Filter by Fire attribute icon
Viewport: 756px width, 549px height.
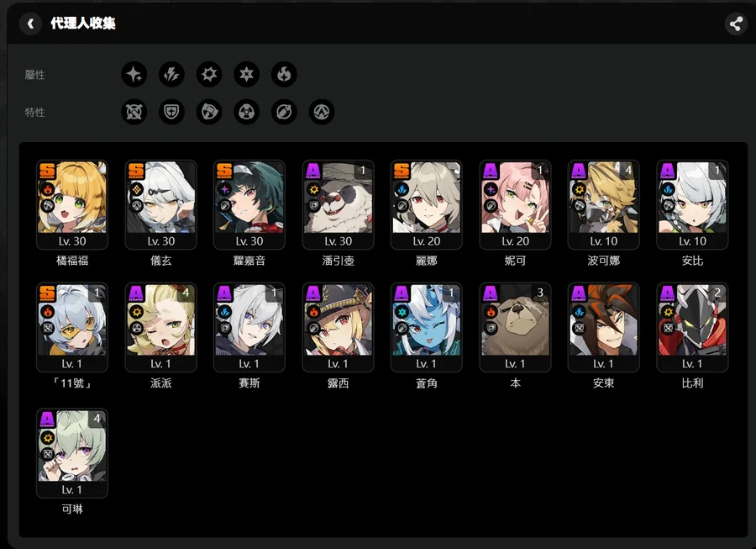[x=284, y=74]
